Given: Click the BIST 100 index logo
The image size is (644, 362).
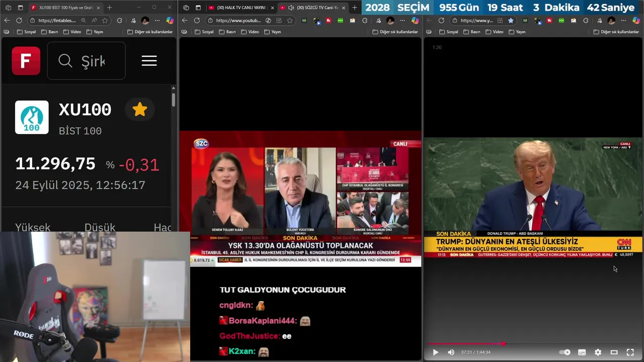Looking at the screenshot, I should [x=32, y=117].
